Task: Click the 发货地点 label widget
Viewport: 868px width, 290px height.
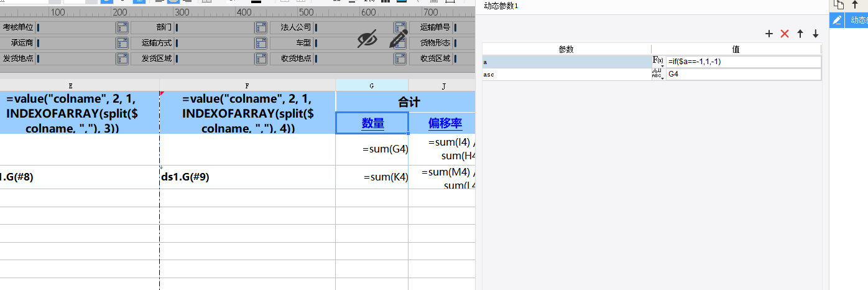Action: (x=18, y=58)
